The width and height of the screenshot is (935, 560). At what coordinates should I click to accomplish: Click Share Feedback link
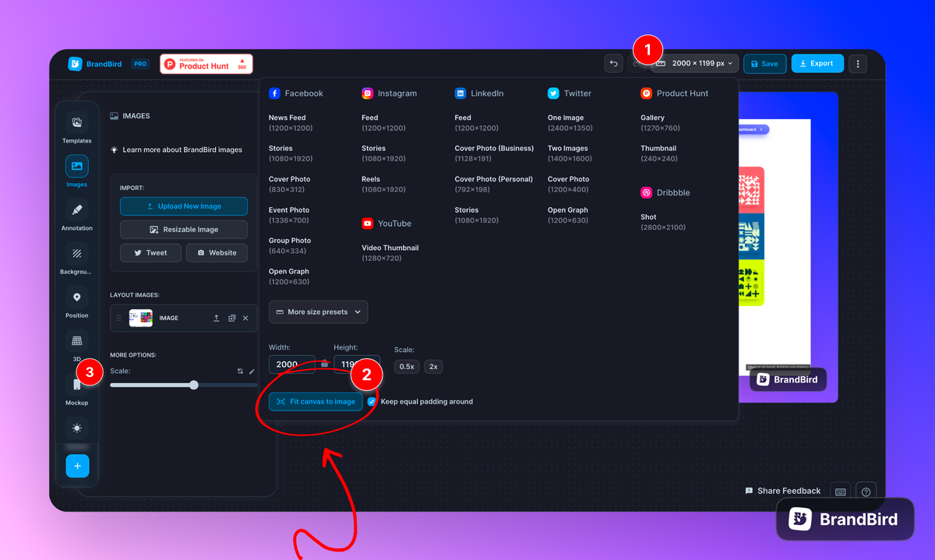pos(782,491)
